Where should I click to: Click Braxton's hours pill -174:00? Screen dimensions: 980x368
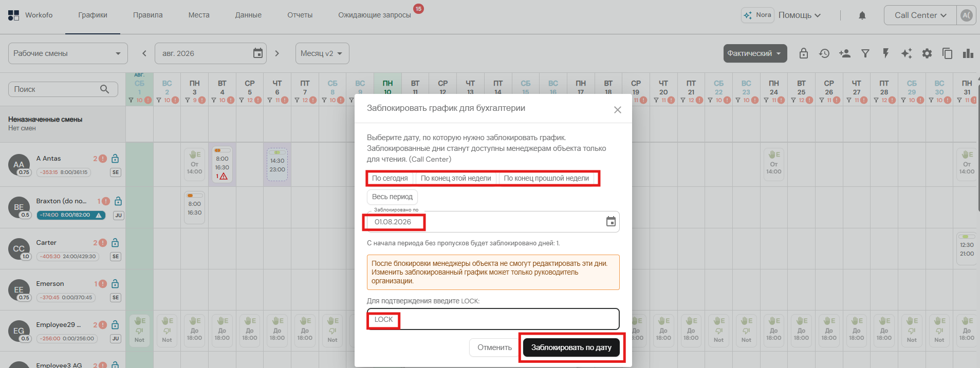tap(71, 215)
